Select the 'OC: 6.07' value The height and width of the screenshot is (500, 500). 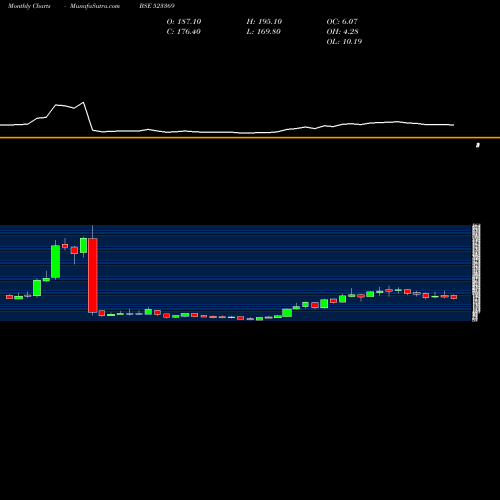342,22
